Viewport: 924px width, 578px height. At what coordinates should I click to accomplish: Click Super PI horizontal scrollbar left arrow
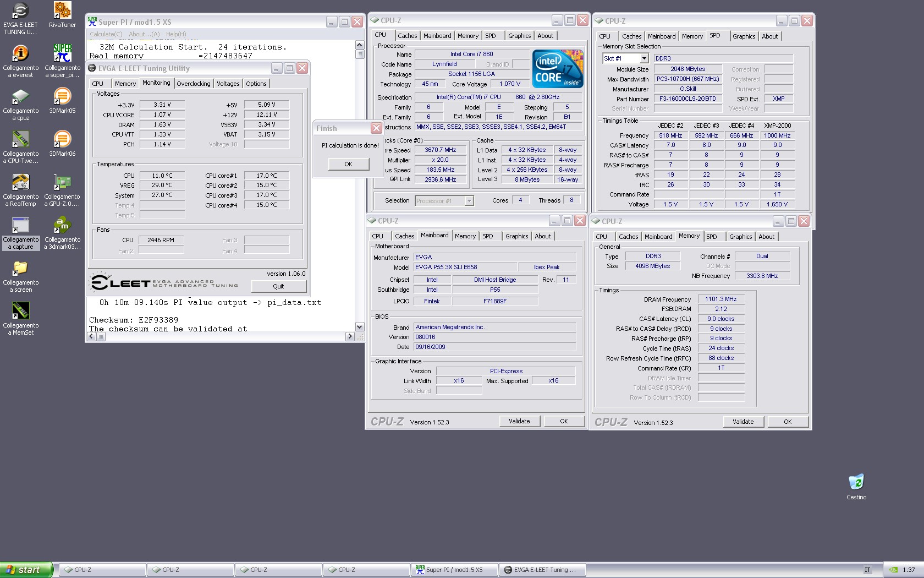[92, 336]
